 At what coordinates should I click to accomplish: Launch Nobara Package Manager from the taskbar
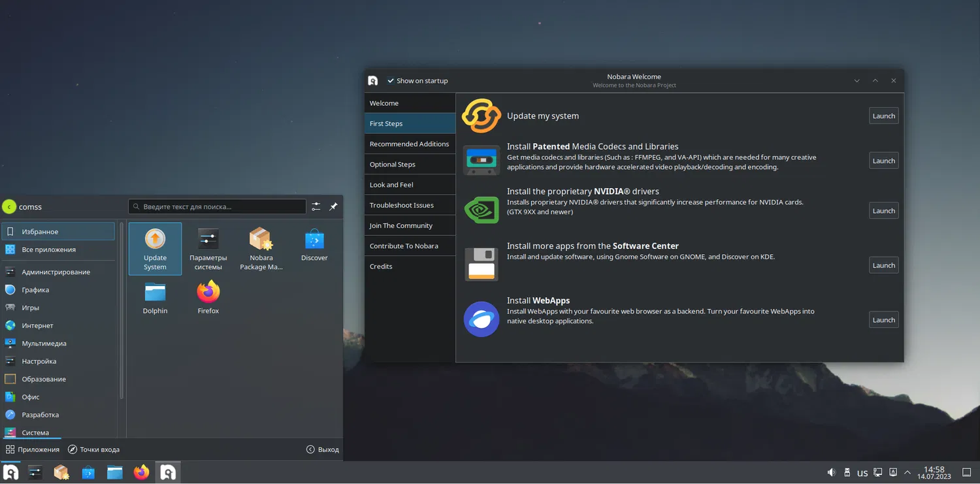tap(61, 472)
